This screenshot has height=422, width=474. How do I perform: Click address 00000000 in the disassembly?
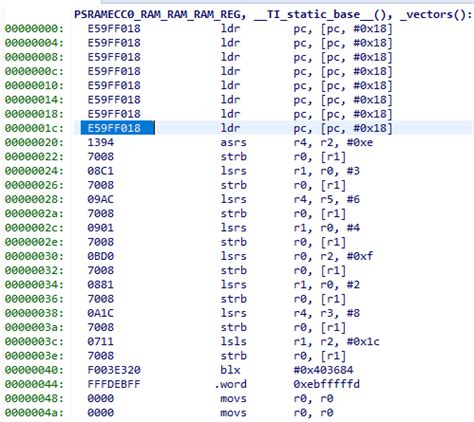click(34, 29)
